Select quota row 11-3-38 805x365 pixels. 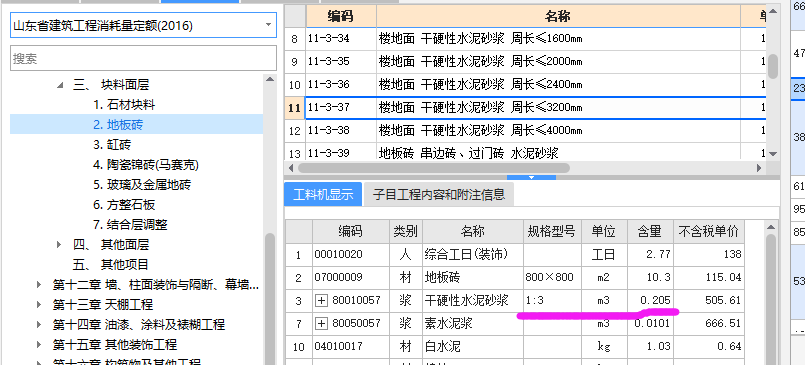tap(526, 131)
